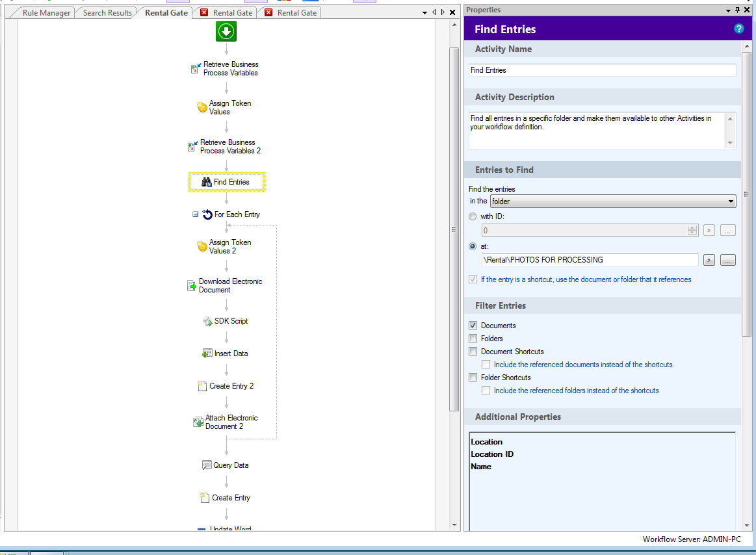Click the For Each Entry loop icon

207,214
